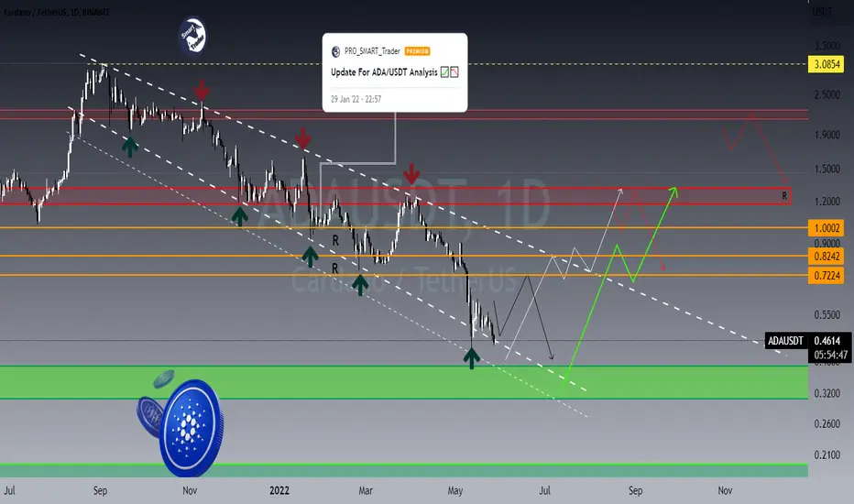Select the orange 0.7224 price label
The height and width of the screenshot is (504, 854).
(x=827, y=276)
